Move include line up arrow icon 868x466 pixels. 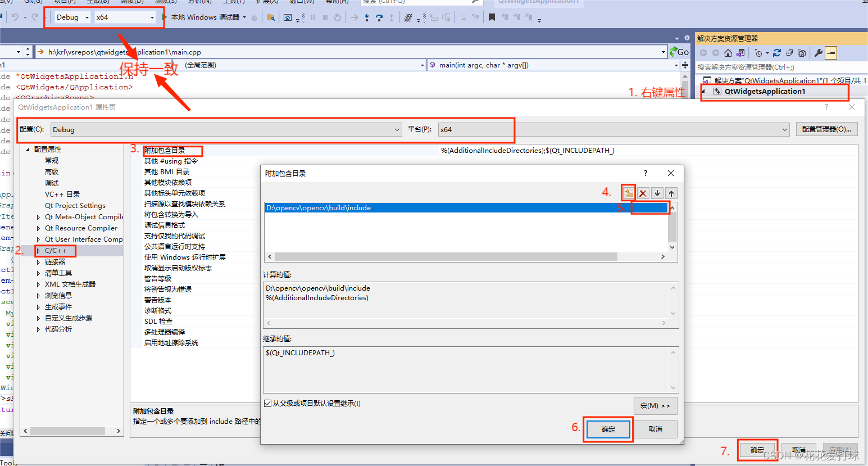671,193
